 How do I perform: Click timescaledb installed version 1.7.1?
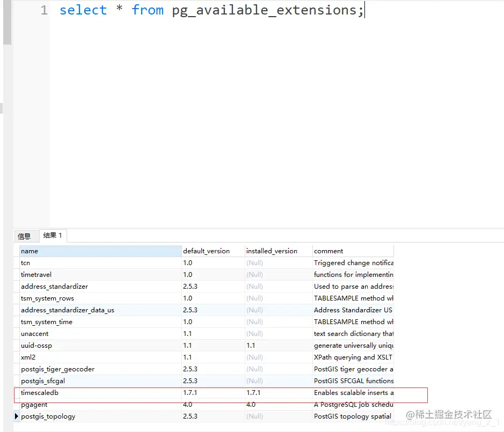(279, 393)
